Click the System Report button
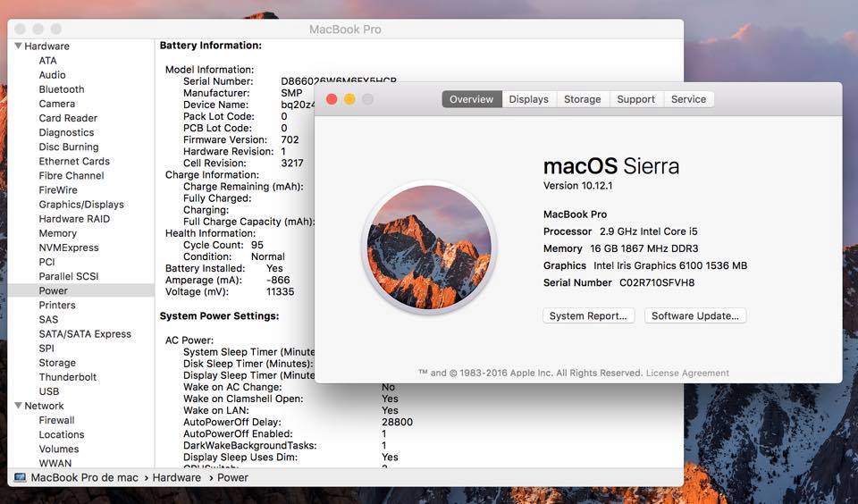The width and height of the screenshot is (858, 504). click(589, 315)
